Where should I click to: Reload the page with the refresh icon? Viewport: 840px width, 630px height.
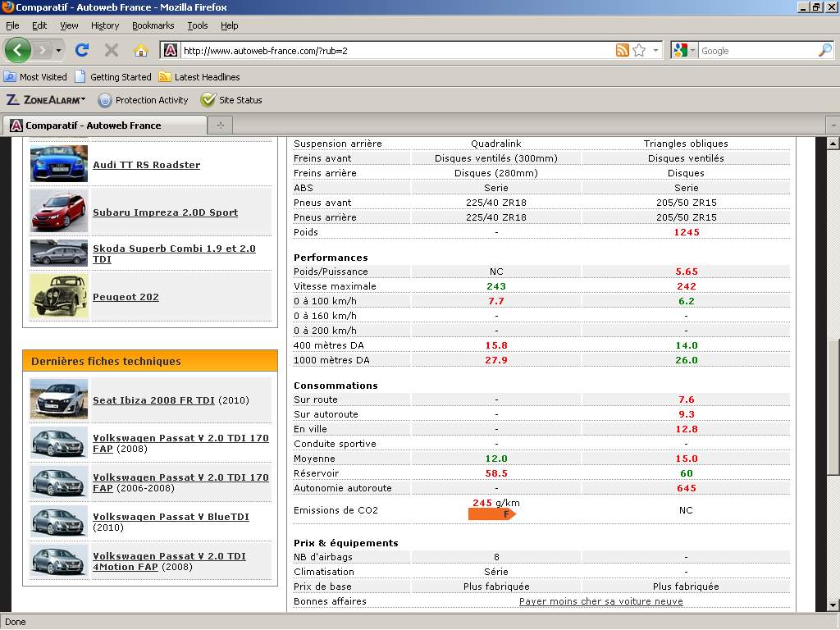coord(82,50)
